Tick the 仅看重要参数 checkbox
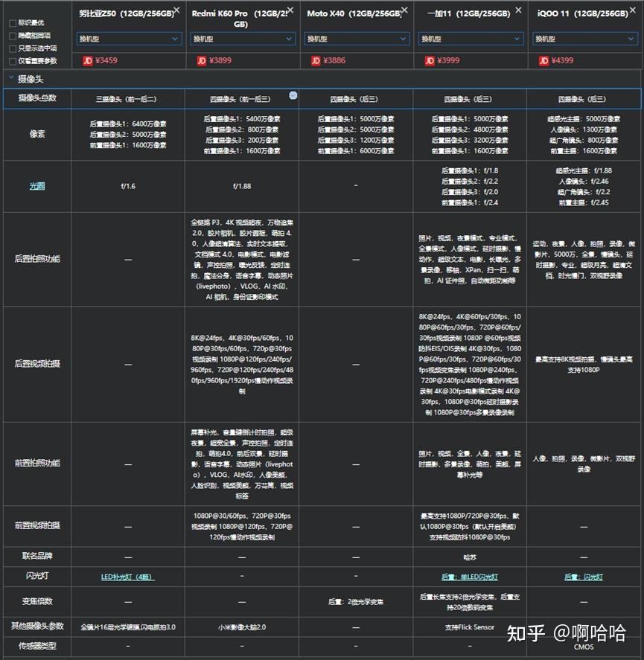This screenshot has height=660, width=644. tap(13, 62)
